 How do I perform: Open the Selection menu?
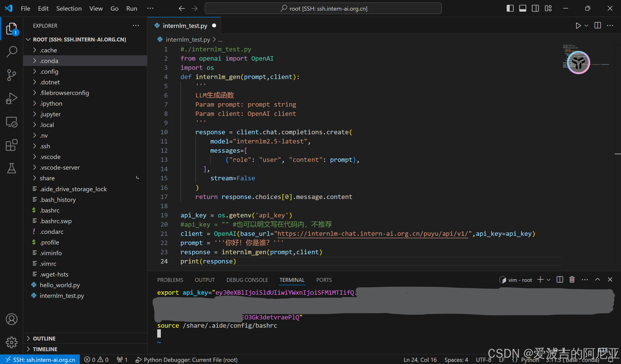click(x=69, y=8)
